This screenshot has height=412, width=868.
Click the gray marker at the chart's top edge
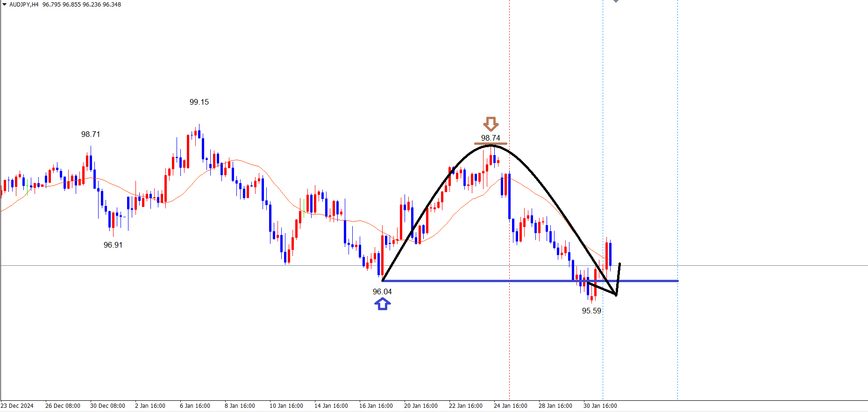coord(616,1)
